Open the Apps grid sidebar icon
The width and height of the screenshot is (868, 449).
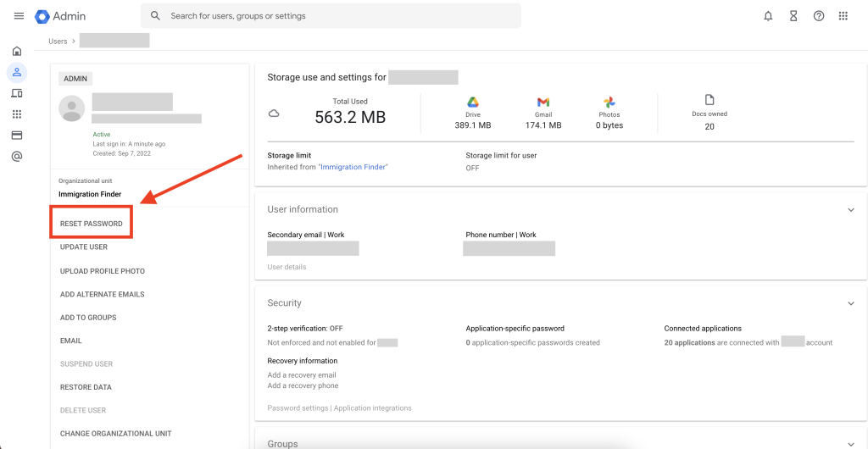pyautogui.click(x=17, y=114)
